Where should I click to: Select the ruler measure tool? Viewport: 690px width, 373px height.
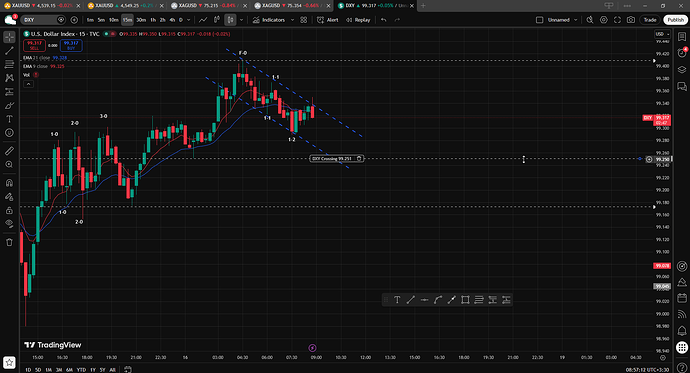(x=9, y=151)
